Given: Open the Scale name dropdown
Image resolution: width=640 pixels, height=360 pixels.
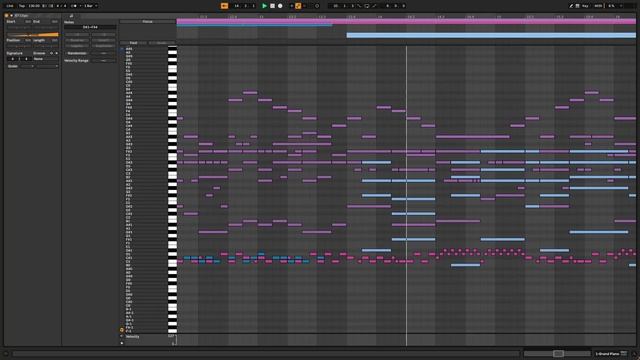Looking at the screenshot, I should 47,66.
